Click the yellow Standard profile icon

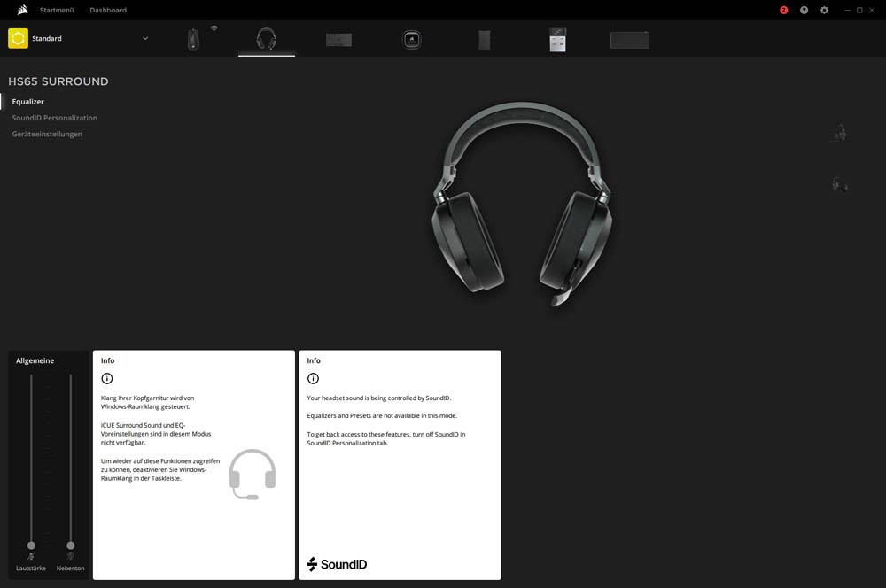(x=18, y=38)
